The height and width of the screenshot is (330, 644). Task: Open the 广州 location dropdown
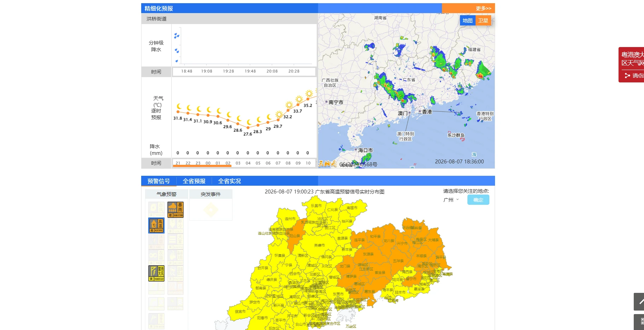[451, 200]
